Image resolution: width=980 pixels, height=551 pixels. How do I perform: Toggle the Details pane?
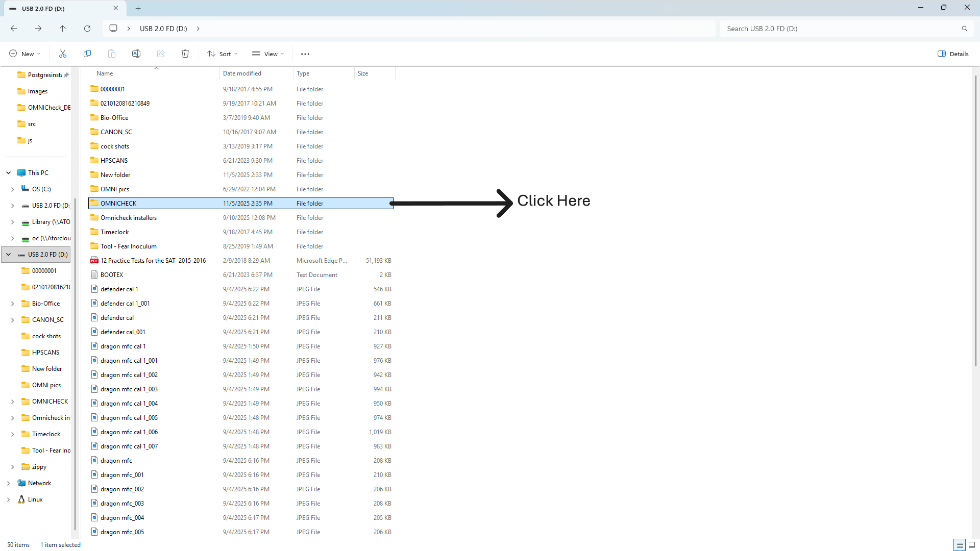(x=953, y=54)
